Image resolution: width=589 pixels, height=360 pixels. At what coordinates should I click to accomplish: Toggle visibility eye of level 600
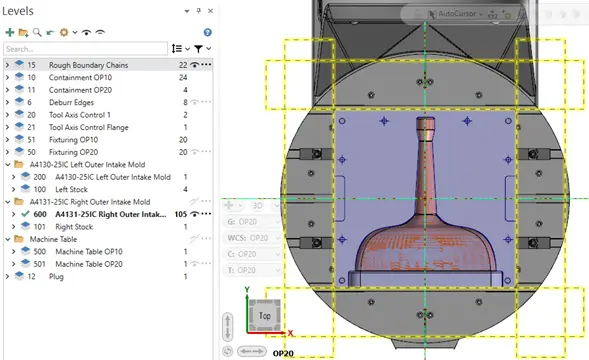[x=194, y=214]
